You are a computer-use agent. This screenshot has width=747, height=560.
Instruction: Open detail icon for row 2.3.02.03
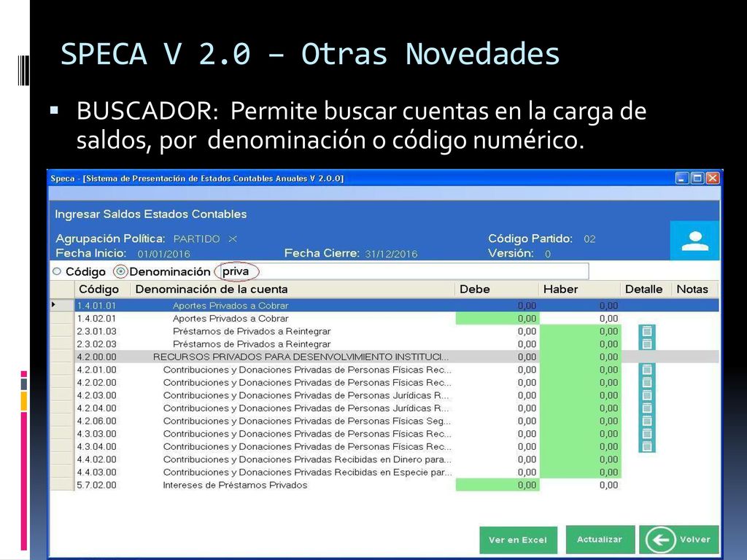(647, 344)
